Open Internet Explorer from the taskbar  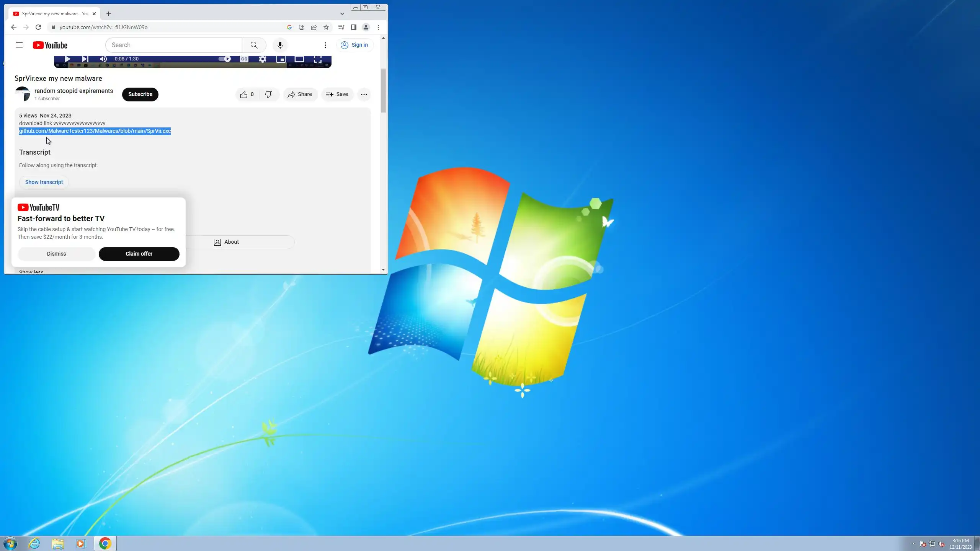(x=34, y=543)
